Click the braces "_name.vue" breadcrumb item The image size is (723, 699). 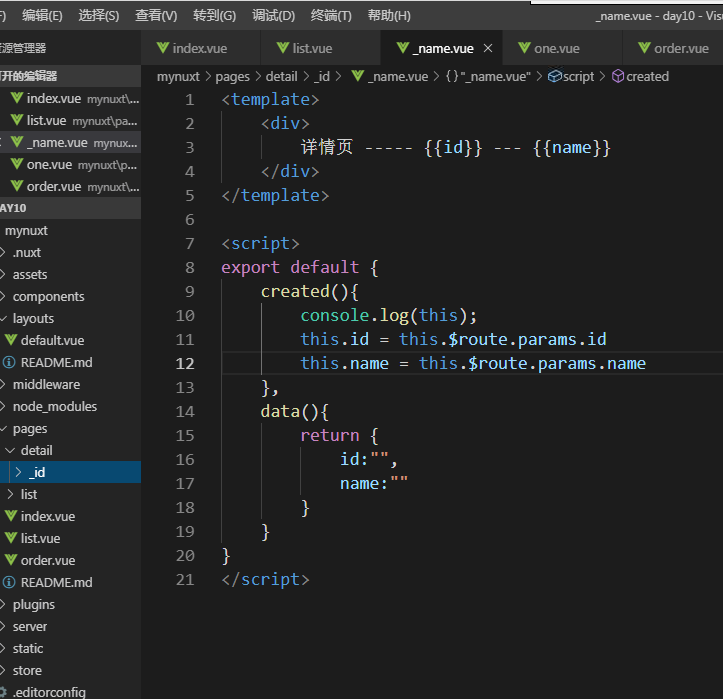click(488, 77)
